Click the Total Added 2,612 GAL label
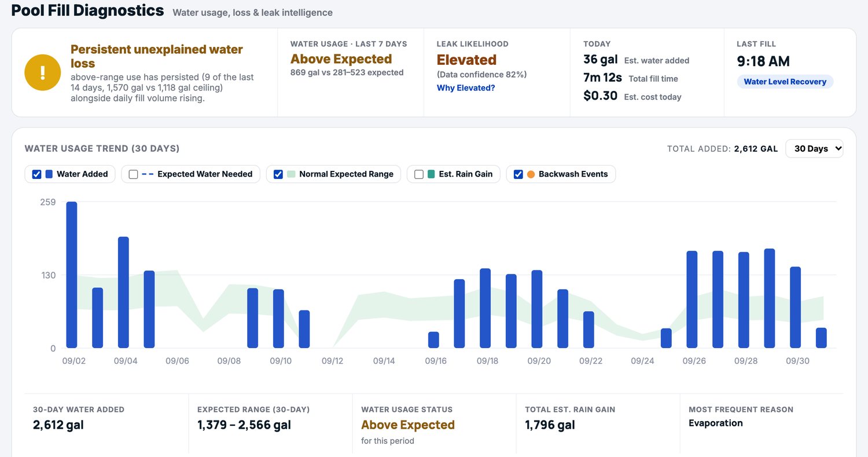Viewport: 868px width, 457px height. [723, 149]
